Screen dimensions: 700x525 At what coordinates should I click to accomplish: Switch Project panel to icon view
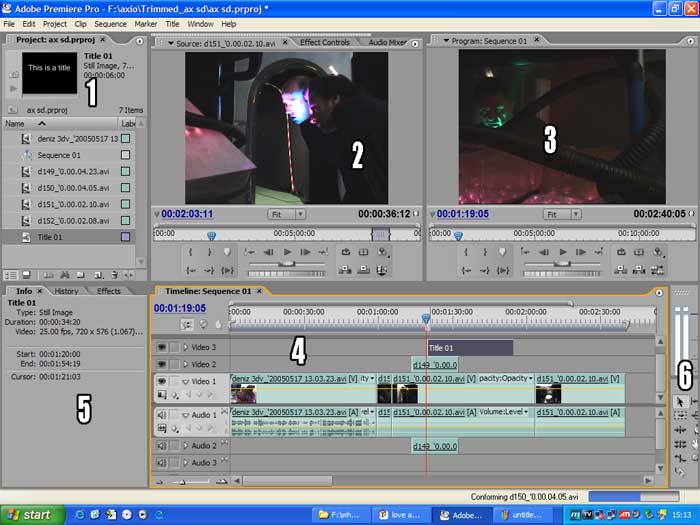click(x=26, y=275)
